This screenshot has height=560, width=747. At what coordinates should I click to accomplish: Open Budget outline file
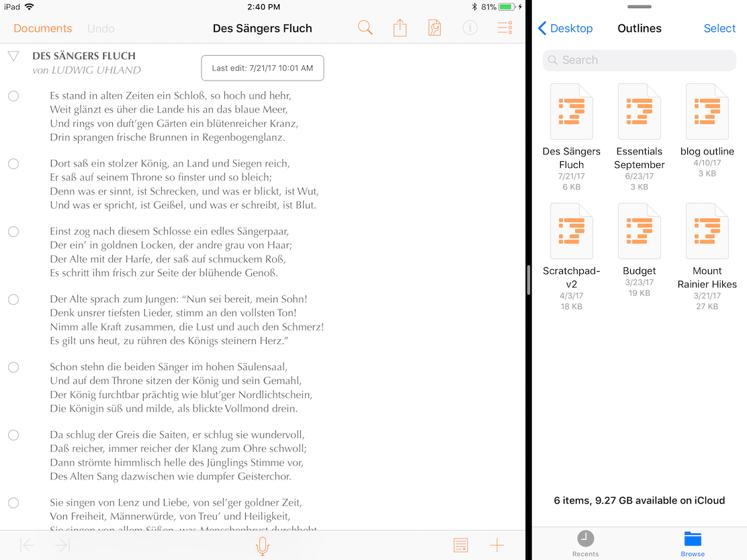(639, 231)
